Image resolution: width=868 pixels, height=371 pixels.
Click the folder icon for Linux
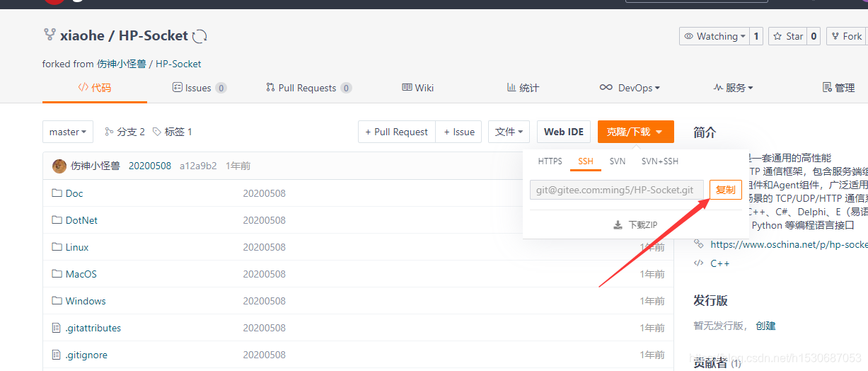(57, 247)
